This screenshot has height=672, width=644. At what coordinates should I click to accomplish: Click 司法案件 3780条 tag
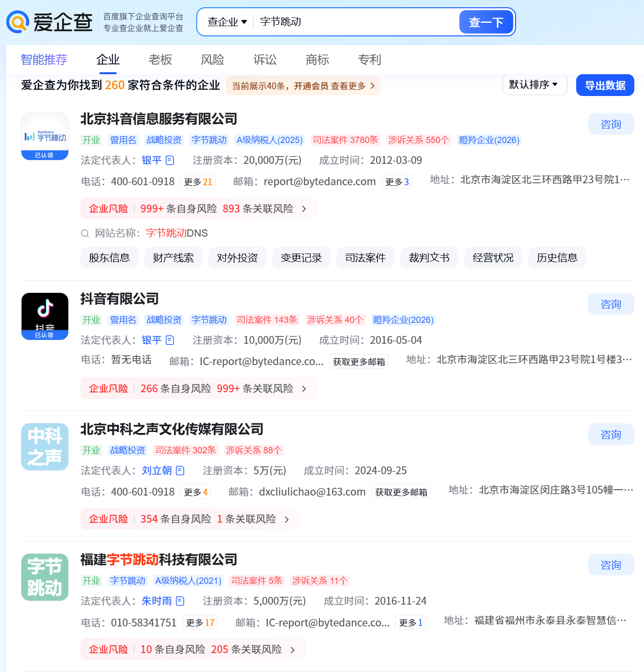[346, 140]
